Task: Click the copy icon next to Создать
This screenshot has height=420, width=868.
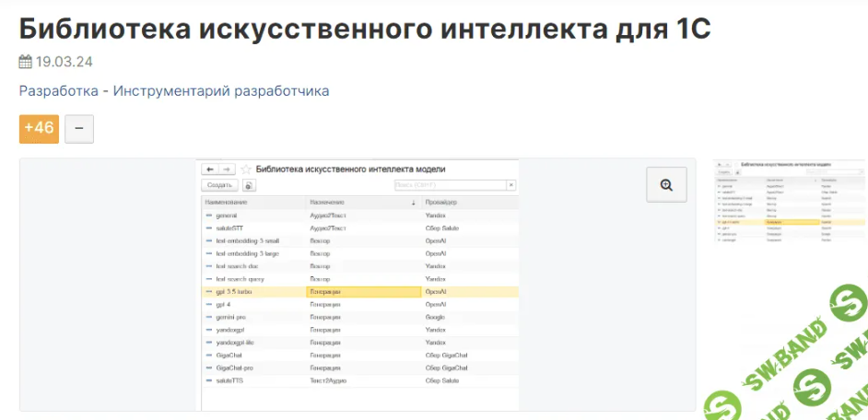Action: [249, 185]
